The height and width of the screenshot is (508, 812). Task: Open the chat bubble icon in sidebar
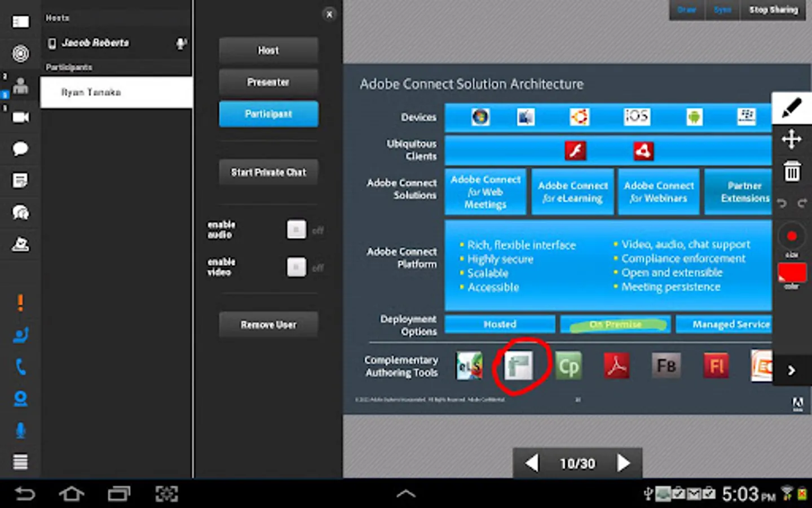(21, 148)
